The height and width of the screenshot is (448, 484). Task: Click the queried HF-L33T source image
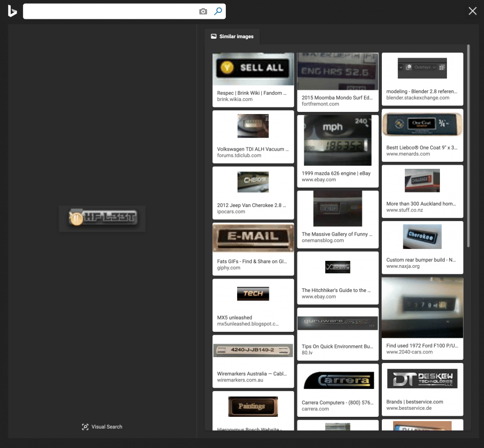coord(102,218)
